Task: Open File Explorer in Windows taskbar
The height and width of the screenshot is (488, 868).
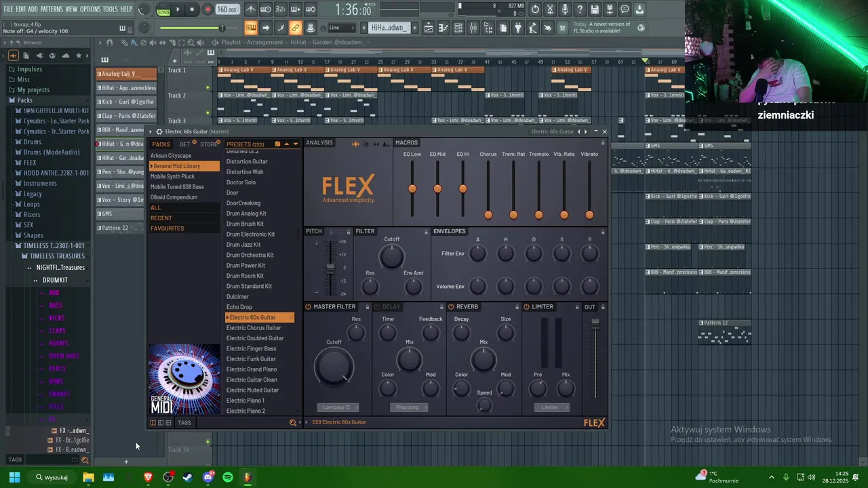Action: 88,477
